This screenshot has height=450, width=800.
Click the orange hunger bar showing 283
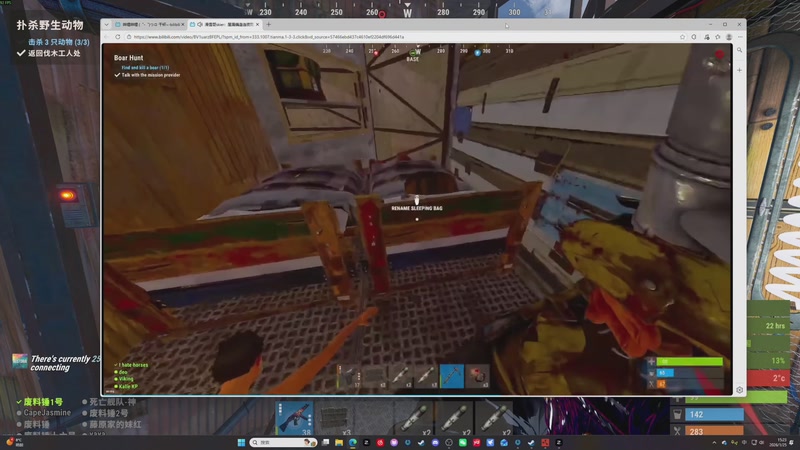(x=714, y=432)
